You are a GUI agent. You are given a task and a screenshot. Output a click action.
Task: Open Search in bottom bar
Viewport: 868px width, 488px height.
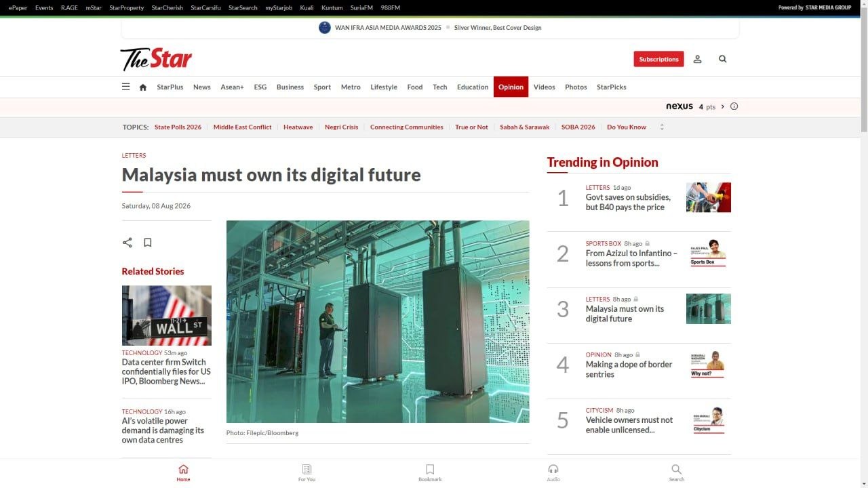(677, 473)
